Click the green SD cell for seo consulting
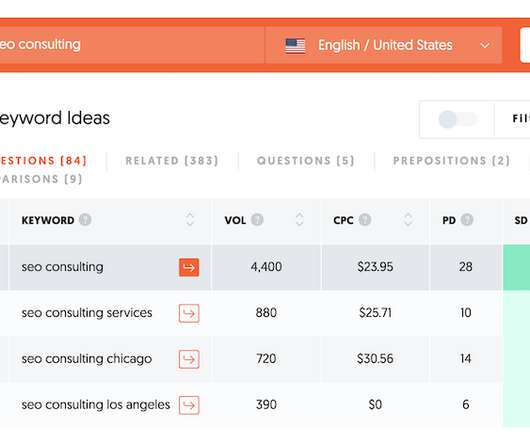This screenshot has height=442, width=530. (516, 267)
